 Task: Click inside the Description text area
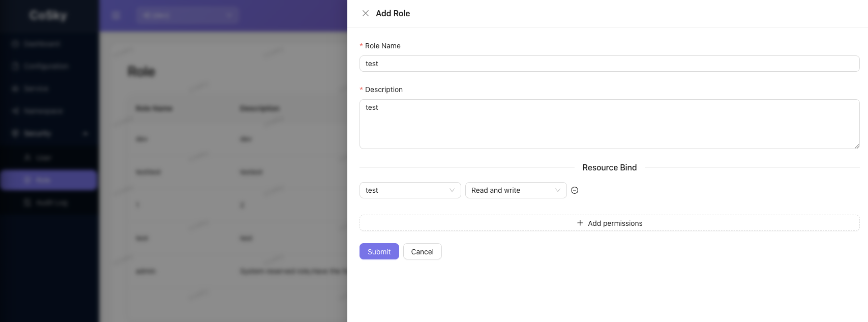click(609, 124)
